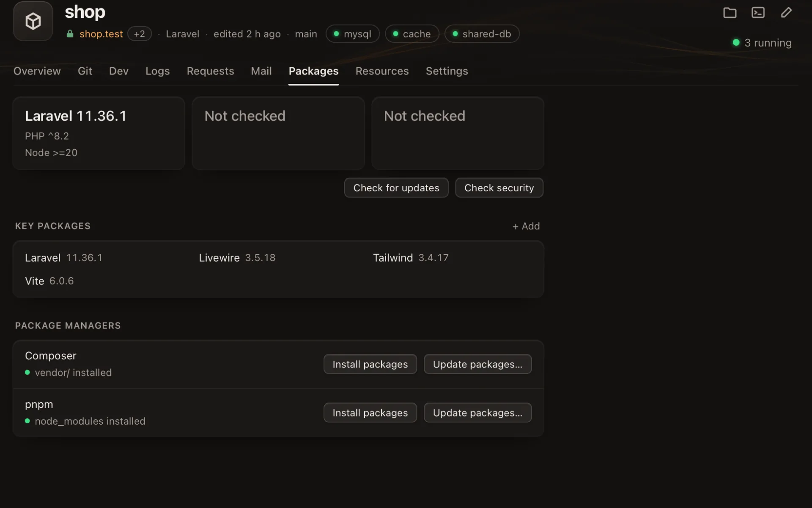
Task: Open the Mail tab
Action: pos(261,71)
